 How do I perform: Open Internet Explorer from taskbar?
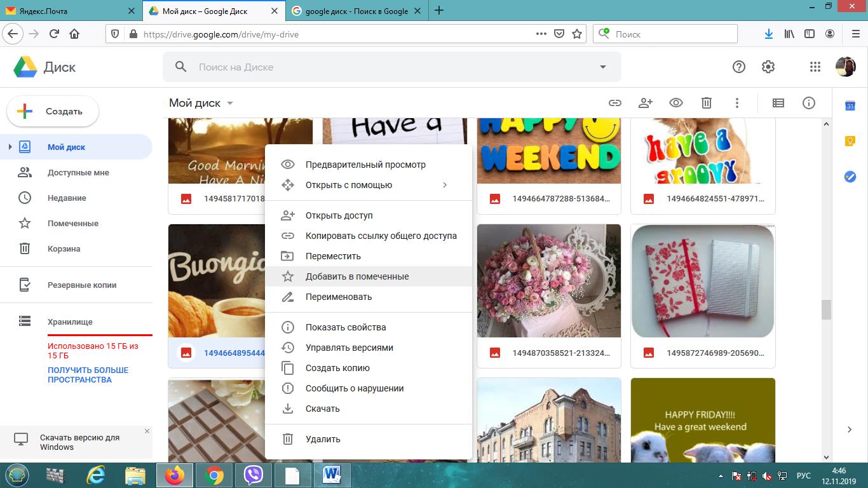click(x=95, y=475)
